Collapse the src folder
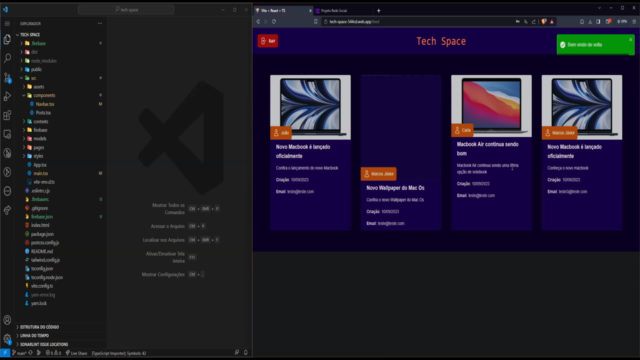Screen dimensions: 640x360 pyautogui.click(x=33, y=78)
